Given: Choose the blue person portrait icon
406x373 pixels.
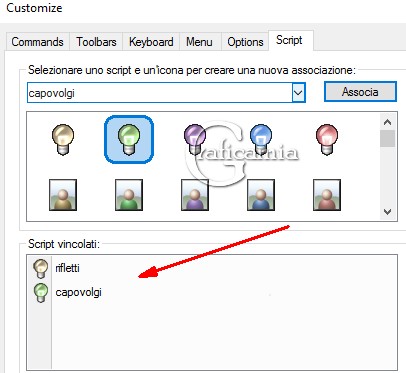Looking at the screenshot, I should pos(261,195).
